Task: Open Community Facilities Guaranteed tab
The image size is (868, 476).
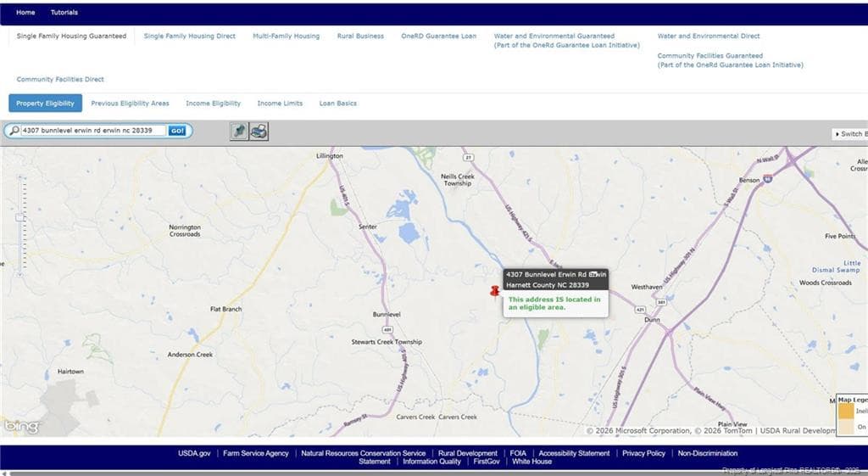Action: [730, 60]
